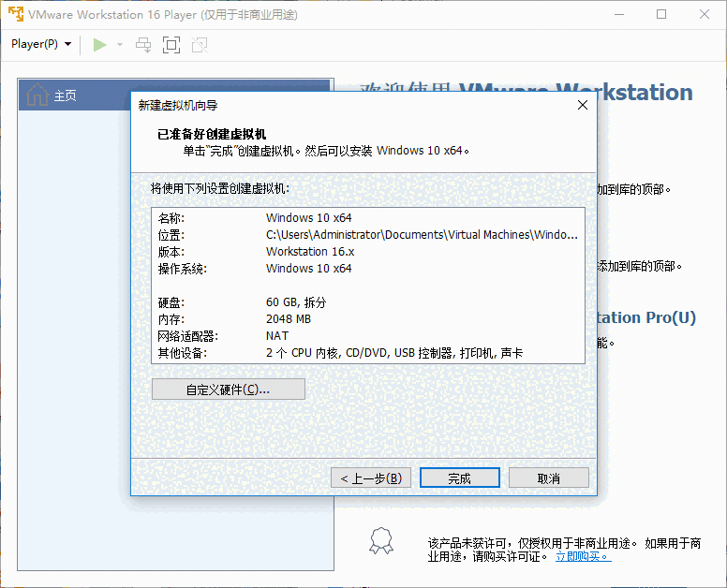Viewport: 727px width, 588px height.
Task: Minimize the VMware Player window
Action: click(x=619, y=14)
